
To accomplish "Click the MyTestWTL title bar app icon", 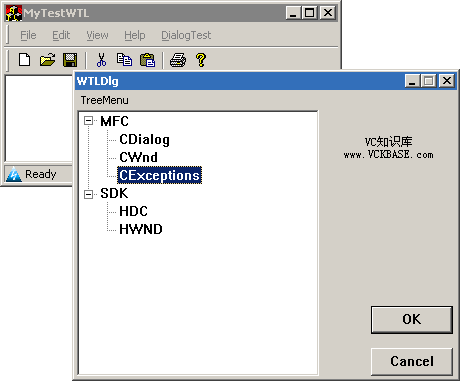I will point(14,13).
